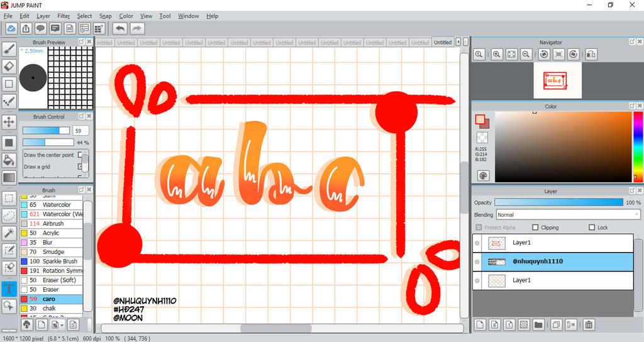Select the Bucket fill tool
Image resolution: width=644 pixels, height=342 pixels.
coord(9,160)
